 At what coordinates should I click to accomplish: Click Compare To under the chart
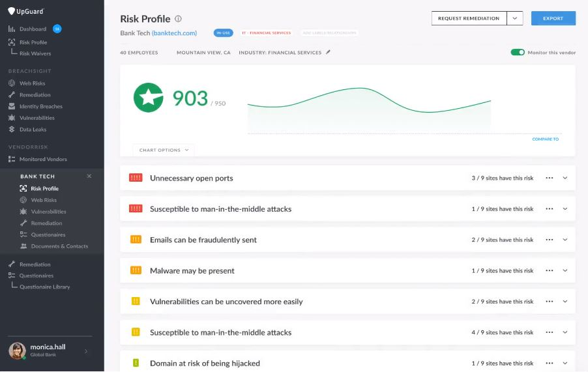[545, 139]
